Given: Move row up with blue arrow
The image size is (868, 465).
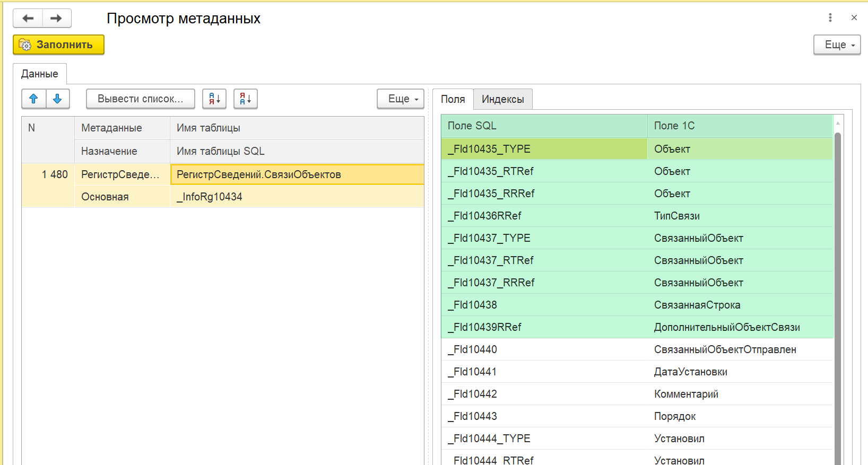Looking at the screenshot, I should tap(33, 99).
